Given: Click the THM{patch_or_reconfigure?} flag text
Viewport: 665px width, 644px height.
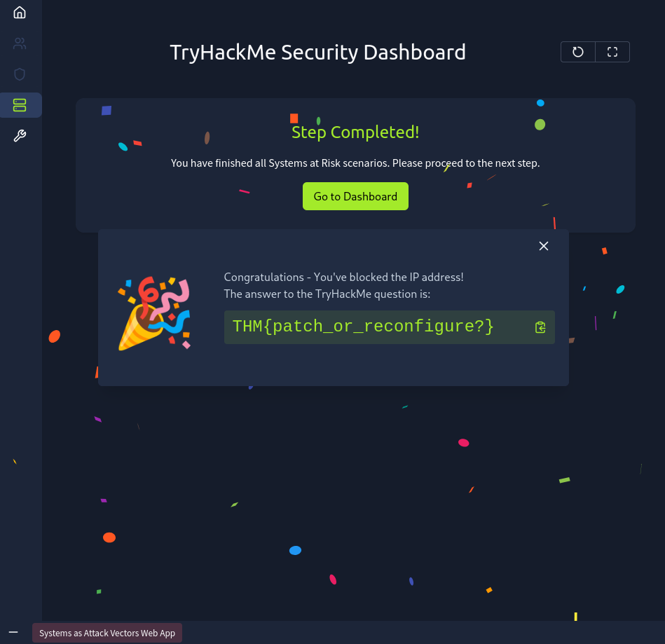Looking at the screenshot, I should pyautogui.click(x=363, y=327).
